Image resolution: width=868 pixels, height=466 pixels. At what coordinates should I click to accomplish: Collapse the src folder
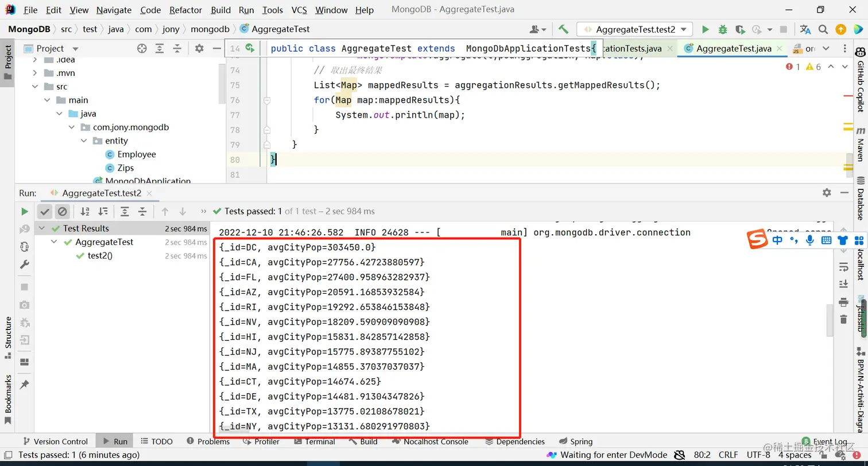[35, 87]
